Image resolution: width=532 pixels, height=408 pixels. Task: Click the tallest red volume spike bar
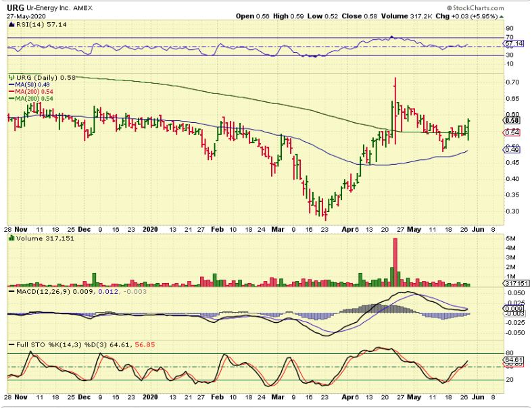pyautogui.click(x=395, y=261)
